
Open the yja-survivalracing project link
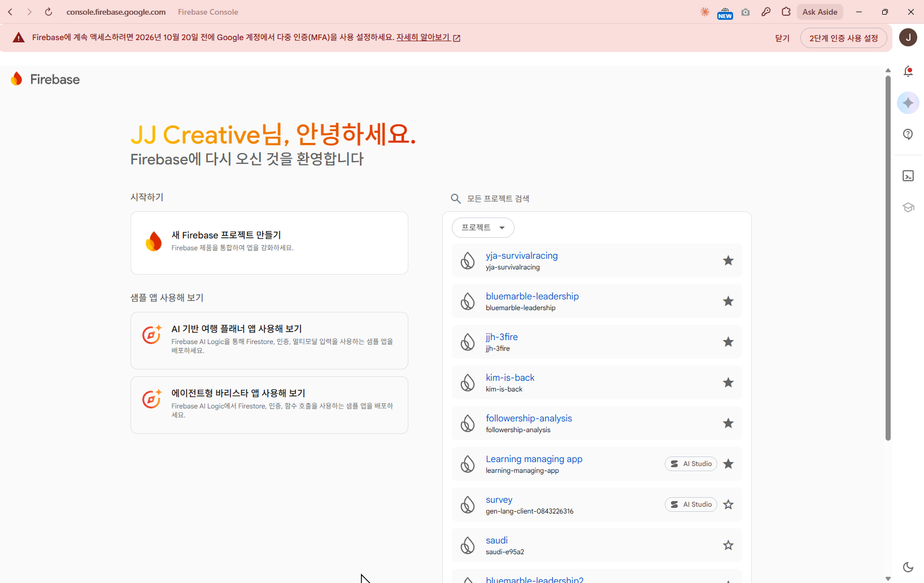522,255
